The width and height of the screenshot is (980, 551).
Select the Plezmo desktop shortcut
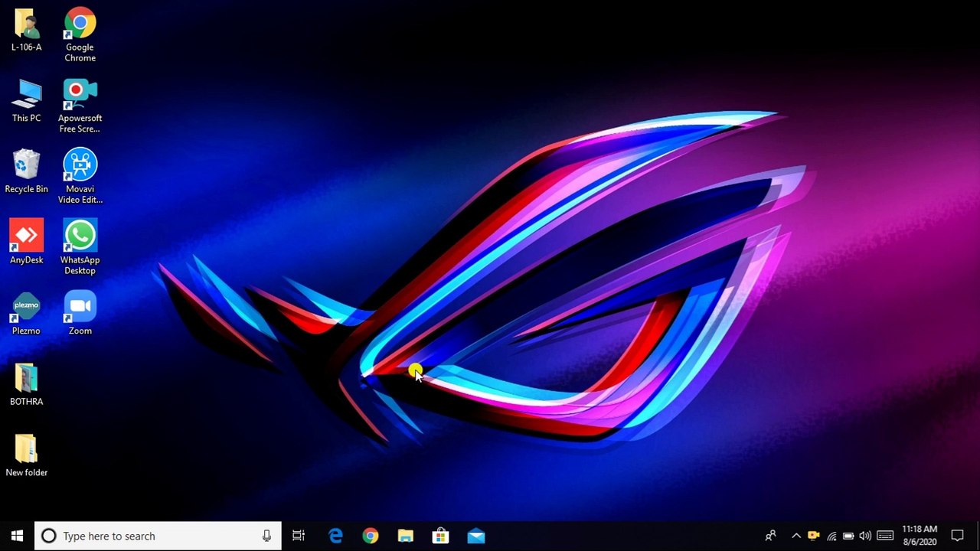(26, 314)
